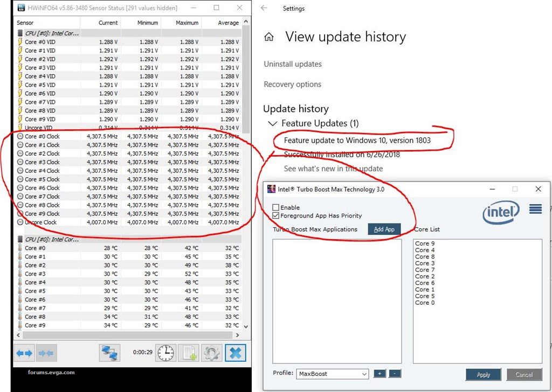Go back using the Settings back arrow
552x392 pixels.
(264, 8)
